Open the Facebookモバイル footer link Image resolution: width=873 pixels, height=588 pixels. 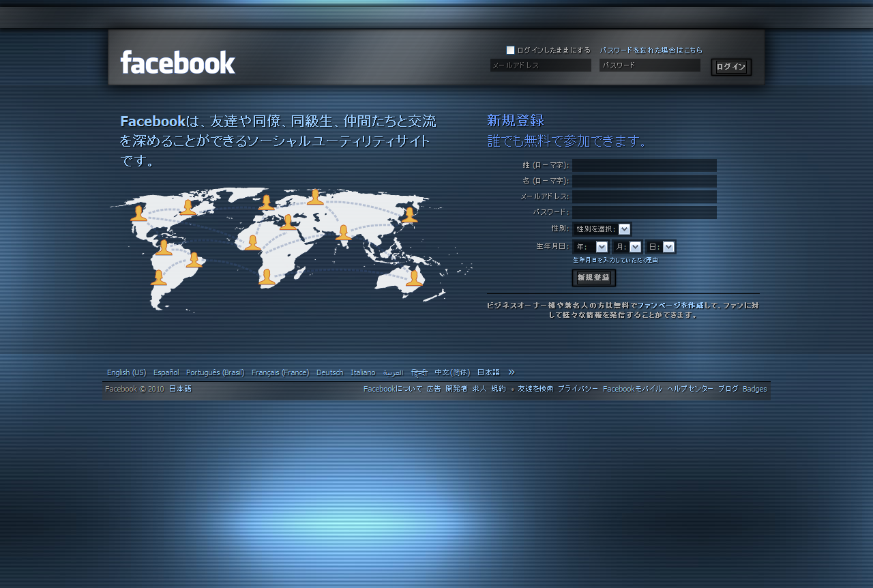[x=632, y=389]
